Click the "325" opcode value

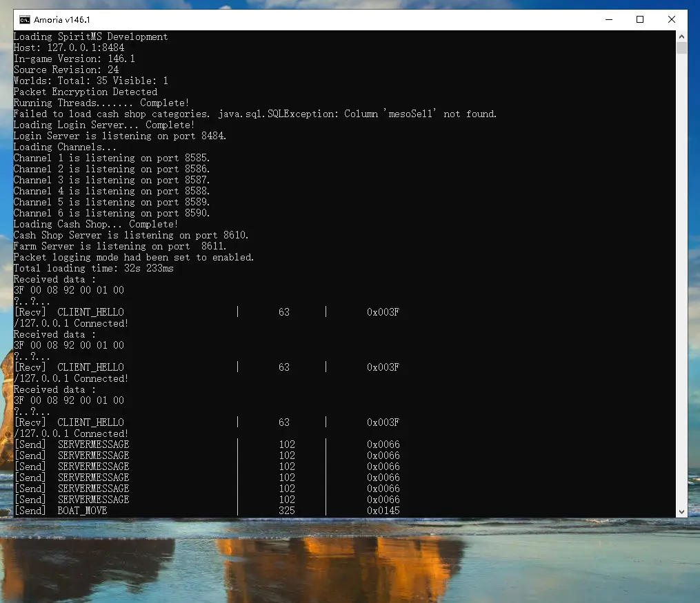tap(287, 511)
